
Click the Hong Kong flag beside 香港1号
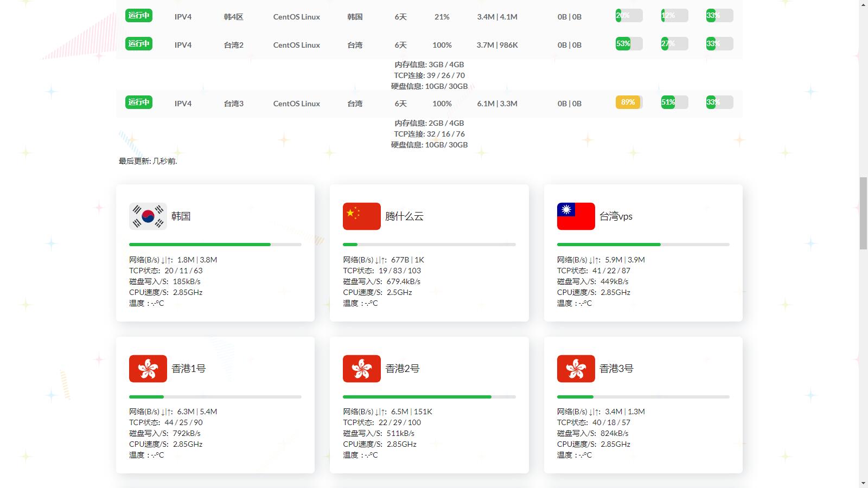(x=148, y=369)
